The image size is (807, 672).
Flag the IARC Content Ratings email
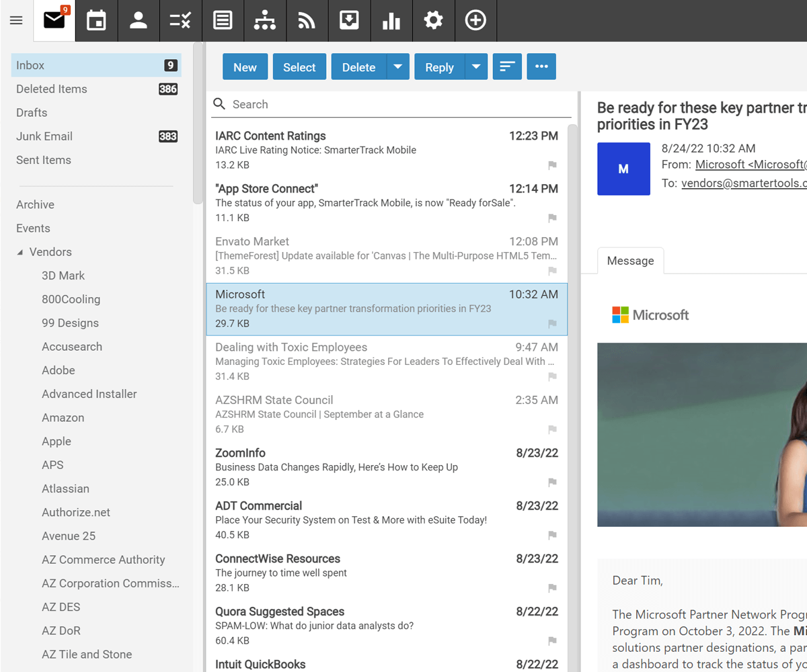(552, 165)
